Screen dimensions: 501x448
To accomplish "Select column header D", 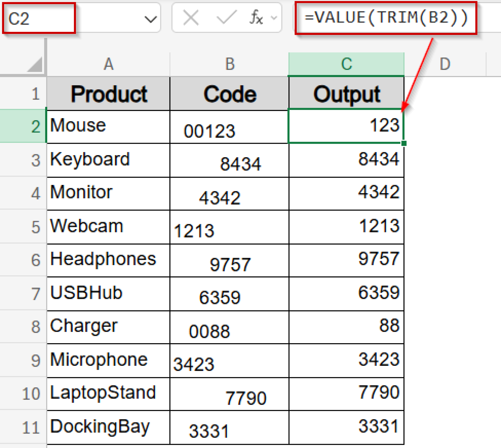I will pyautogui.click(x=445, y=64).
